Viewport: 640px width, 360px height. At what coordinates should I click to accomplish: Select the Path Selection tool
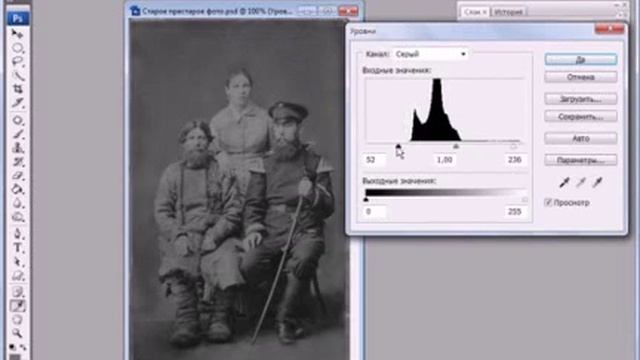pos(18,262)
